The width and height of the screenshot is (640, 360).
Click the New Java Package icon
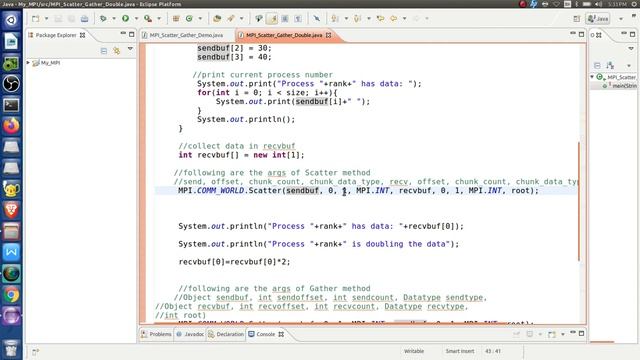click(176, 18)
